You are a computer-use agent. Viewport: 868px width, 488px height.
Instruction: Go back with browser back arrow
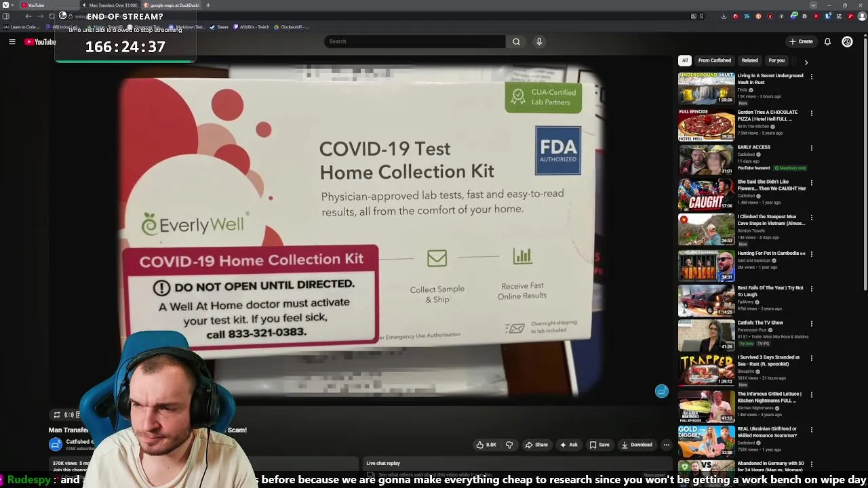28,16
